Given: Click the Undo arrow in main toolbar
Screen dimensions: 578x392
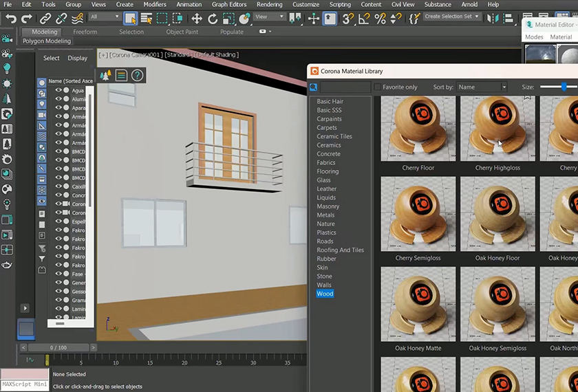Looking at the screenshot, I should tap(11, 18).
